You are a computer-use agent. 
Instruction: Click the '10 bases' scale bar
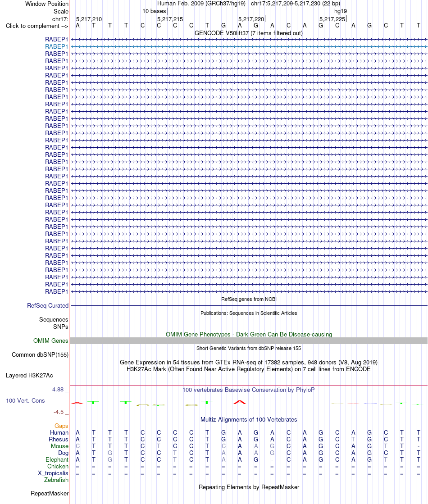click(249, 11)
